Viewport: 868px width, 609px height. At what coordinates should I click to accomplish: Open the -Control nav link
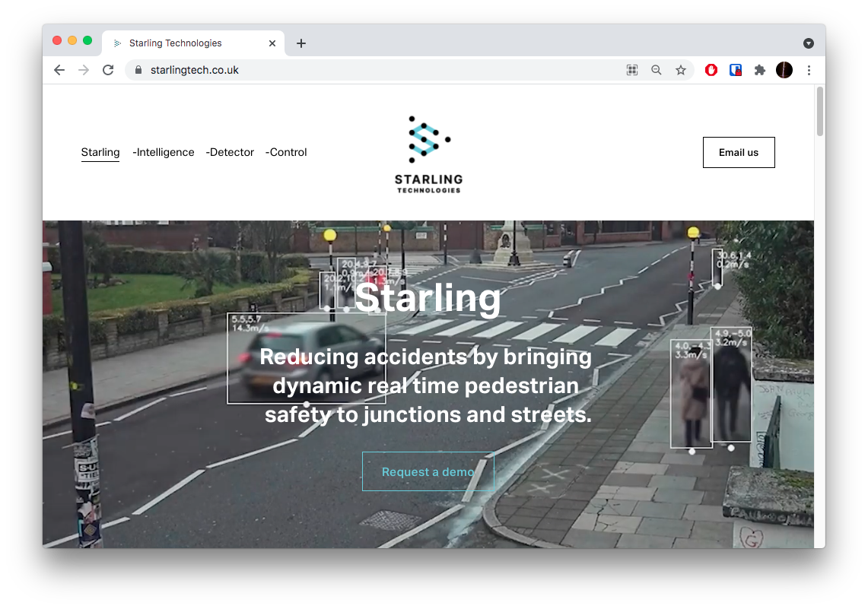coord(286,152)
